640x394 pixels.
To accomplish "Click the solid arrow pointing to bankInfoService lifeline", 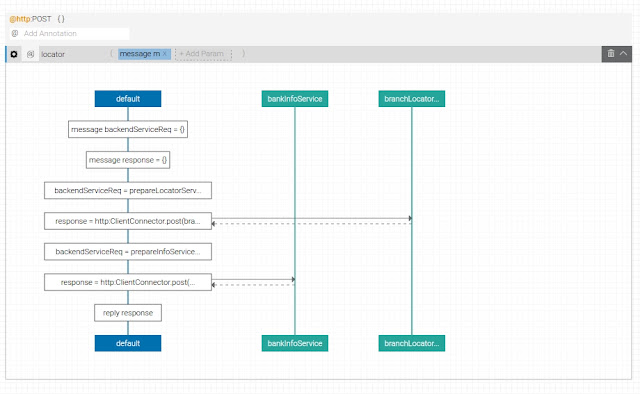I will pos(253,280).
